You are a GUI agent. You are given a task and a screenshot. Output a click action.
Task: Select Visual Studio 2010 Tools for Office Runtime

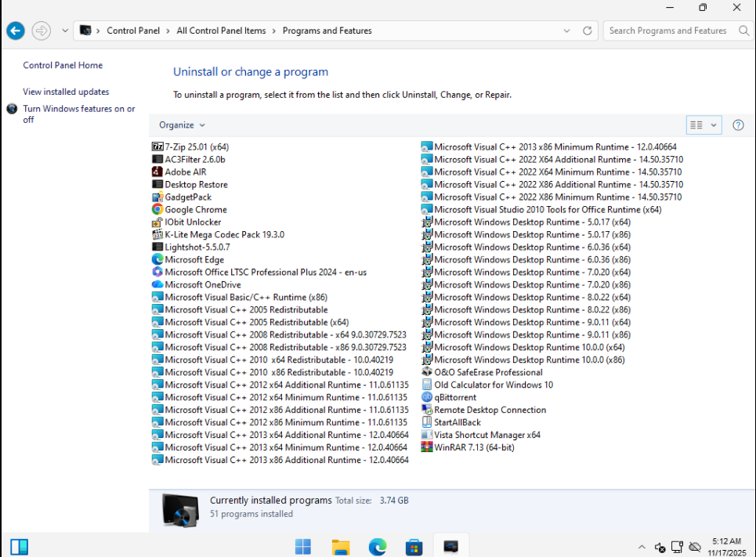point(542,209)
